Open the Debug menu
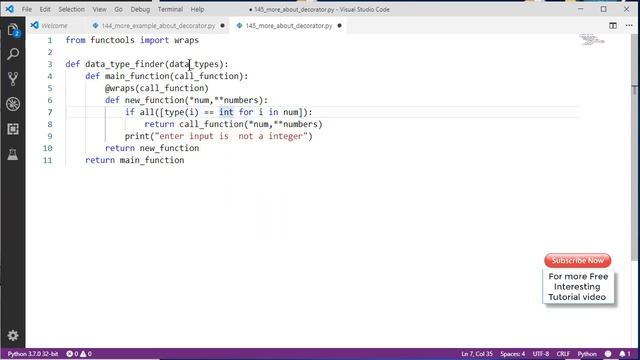Image resolution: width=640 pixels, height=360 pixels. click(x=140, y=9)
